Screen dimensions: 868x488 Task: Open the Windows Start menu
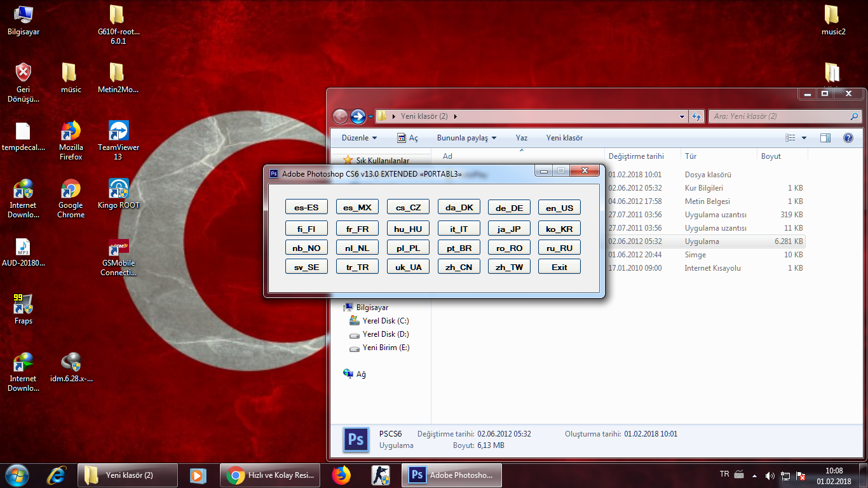(x=16, y=475)
